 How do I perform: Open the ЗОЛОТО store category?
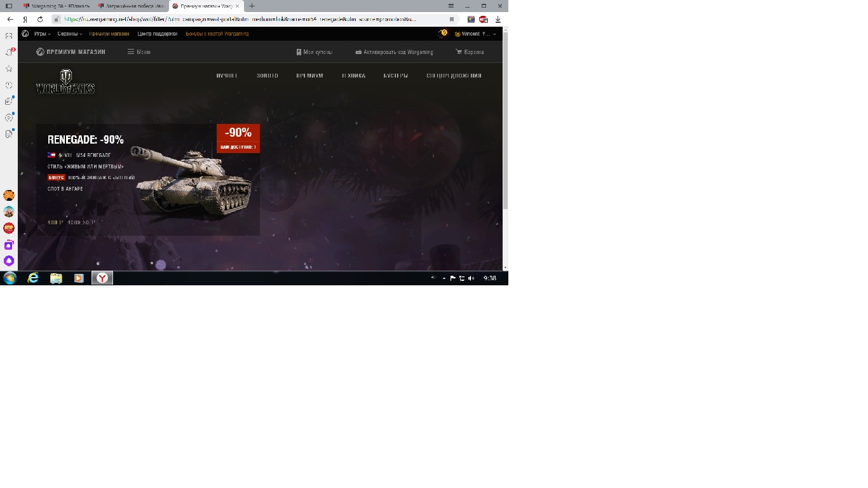tap(268, 76)
